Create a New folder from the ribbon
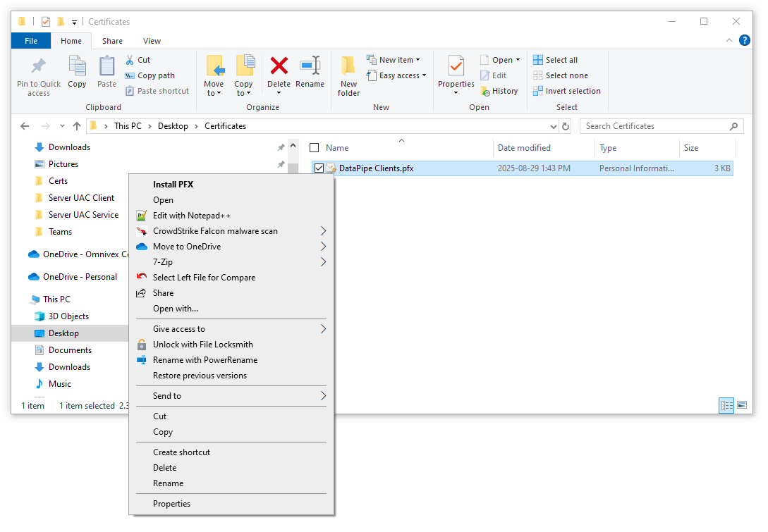Screen dimensions: 768x532 348,74
